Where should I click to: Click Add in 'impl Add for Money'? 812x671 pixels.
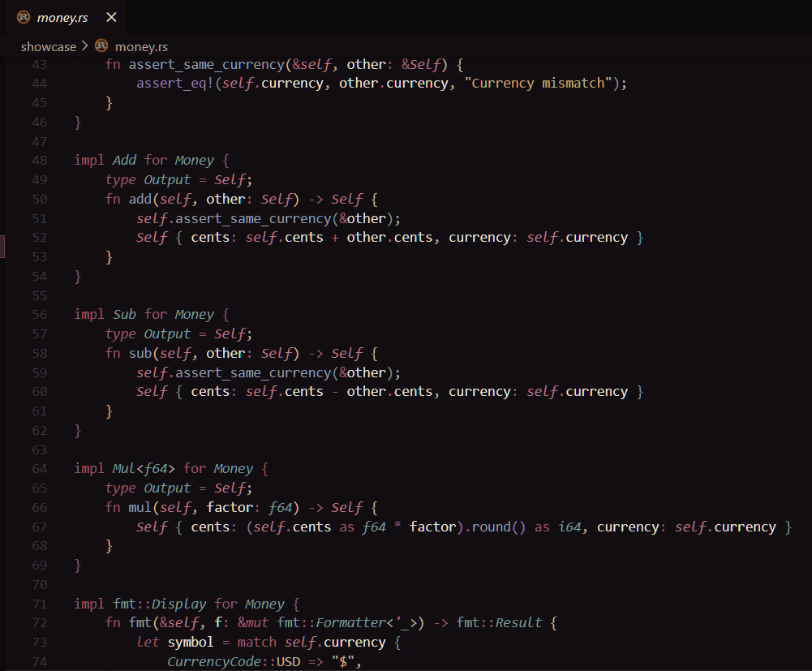[124, 161]
